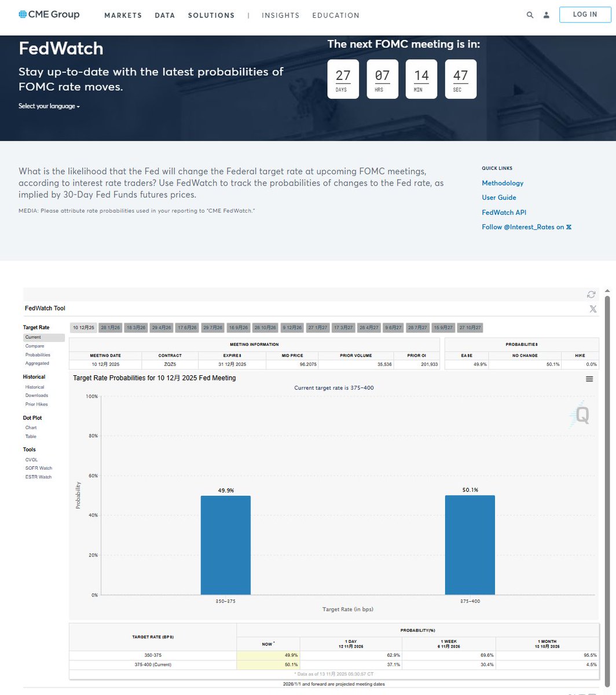The width and height of the screenshot is (616, 695).
Task: Select the 29 7月26 meeting tab
Action: point(212,328)
